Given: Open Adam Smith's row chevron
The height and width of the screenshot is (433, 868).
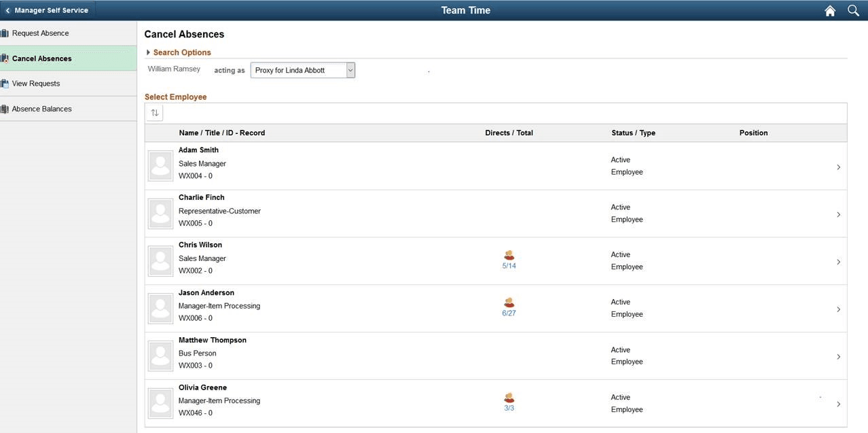Looking at the screenshot, I should click(837, 167).
